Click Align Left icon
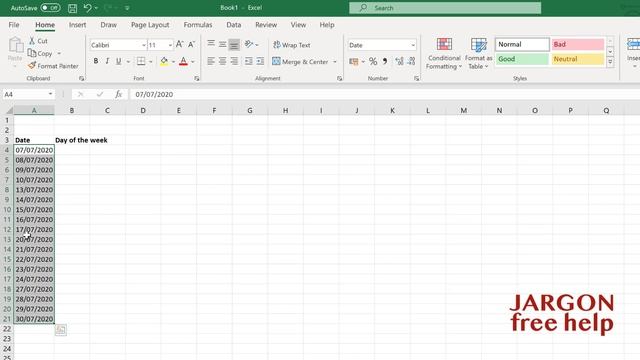 tap(211, 61)
